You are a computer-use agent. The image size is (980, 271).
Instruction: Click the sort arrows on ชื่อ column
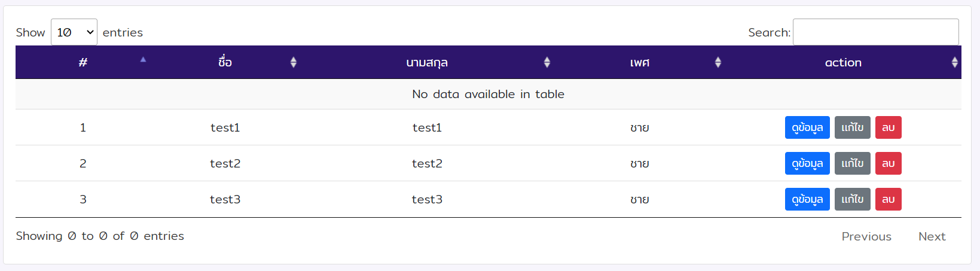pyautogui.click(x=294, y=62)
